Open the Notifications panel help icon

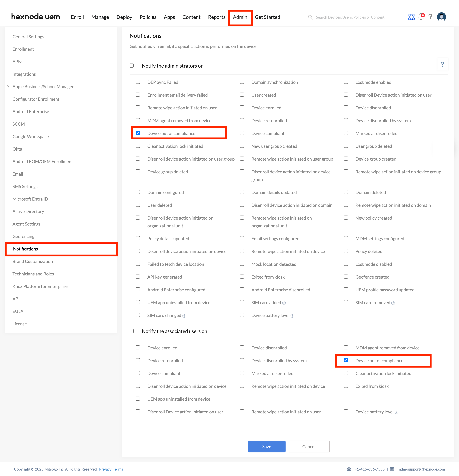click(x=442, y=64)
